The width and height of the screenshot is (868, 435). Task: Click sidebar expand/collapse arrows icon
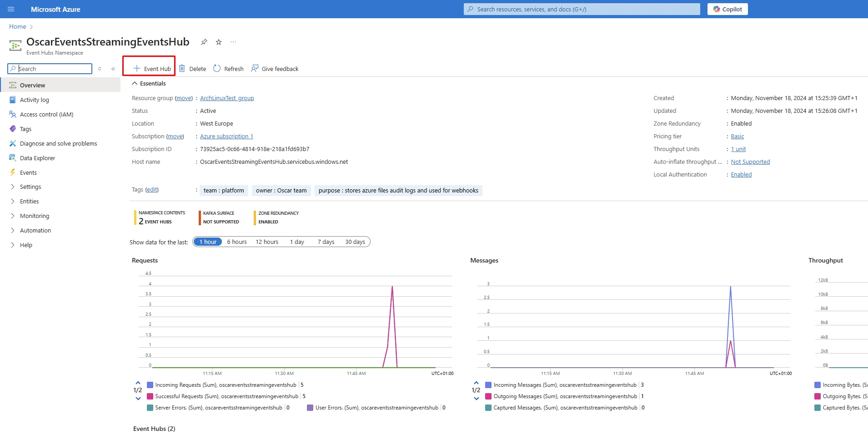coord(100,69)
